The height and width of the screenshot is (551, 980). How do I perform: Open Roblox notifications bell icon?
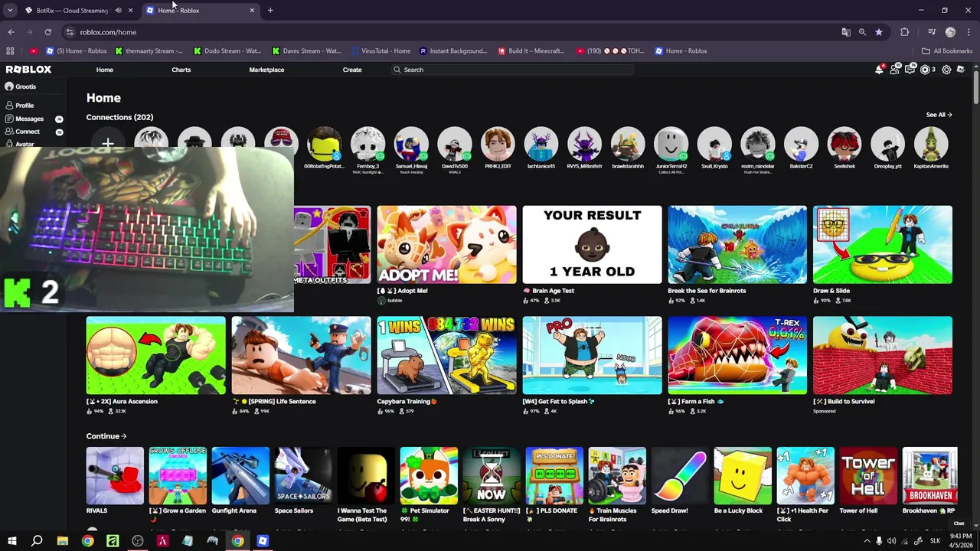point(879,70)
